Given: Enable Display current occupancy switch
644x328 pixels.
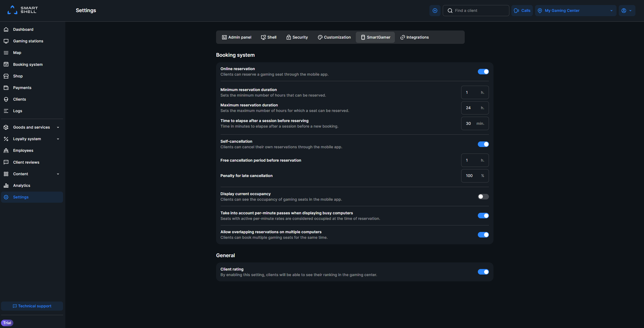Looking at the screenshot, I should click(x=483, y=197).
